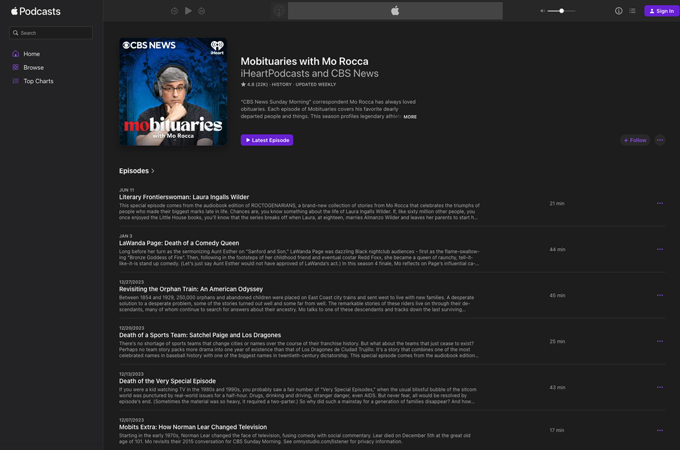Click the skip forward button
This screenshot has height=450, width=680.
(202, 11)
